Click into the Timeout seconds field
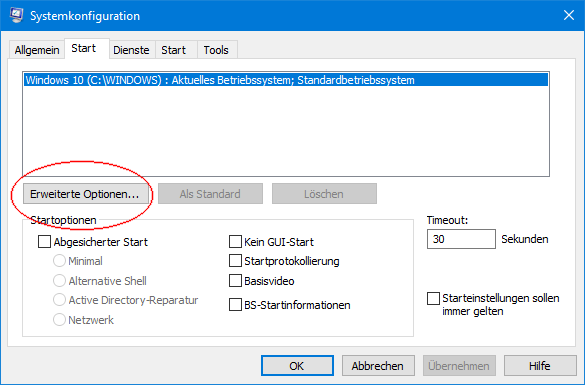The image size is (585, 385). click(x=461, y=239)
